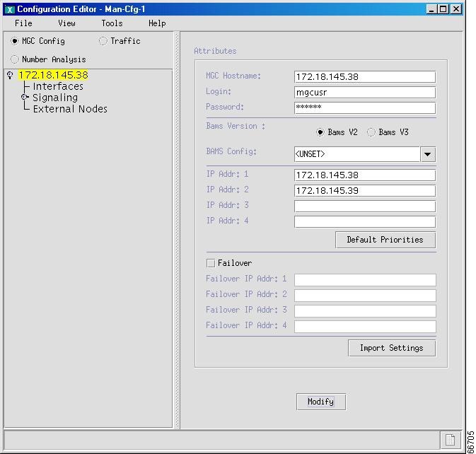The height and width of the screenshot is (454, 476).
Task: Open the BAMS Config dropdown arrow
Action: [428, 154]
